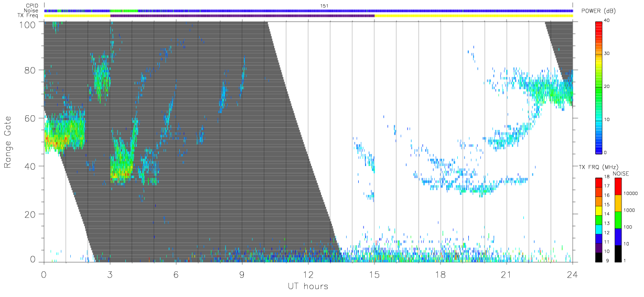Click the 13 label on TX FRQ legend
This screenshot has width=644, height=297.
click(x=607, y=223)
